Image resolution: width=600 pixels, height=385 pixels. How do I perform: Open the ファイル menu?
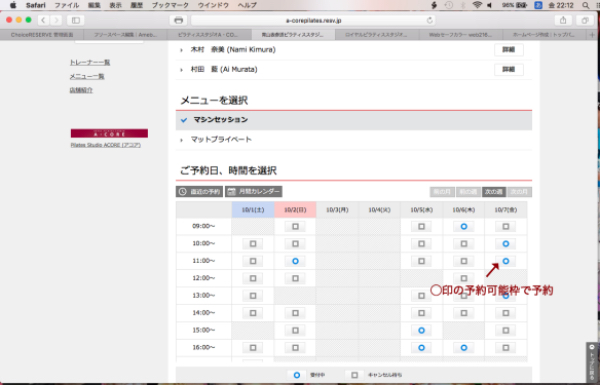(67, 5)
